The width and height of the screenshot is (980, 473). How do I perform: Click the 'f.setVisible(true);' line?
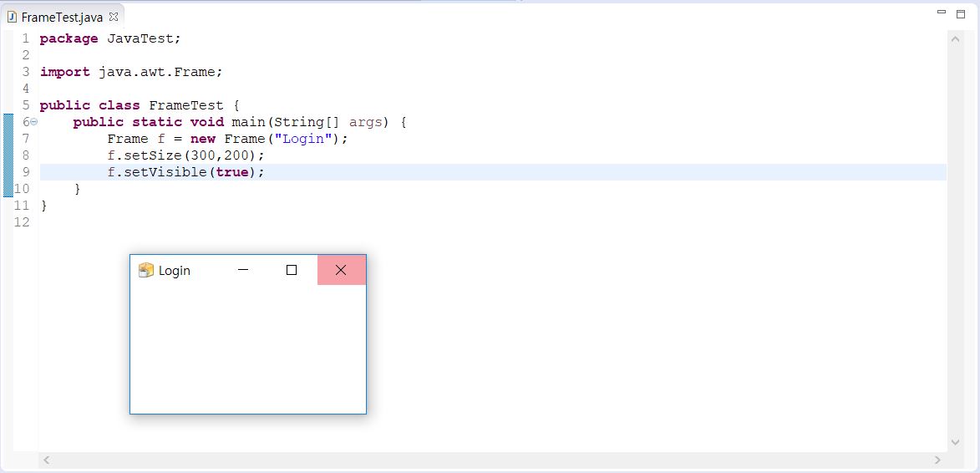(x=186, y=172)
